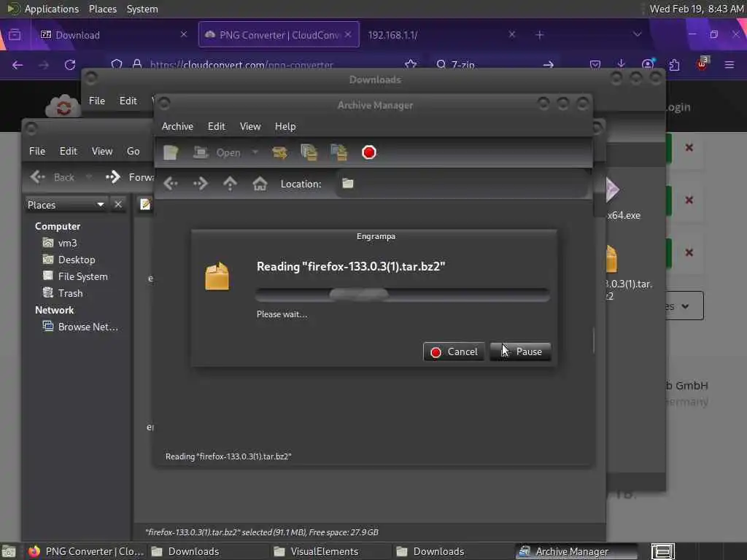Open Firefox downloads panel icon
Screen dimensions: 747x560
pos(621,64)
